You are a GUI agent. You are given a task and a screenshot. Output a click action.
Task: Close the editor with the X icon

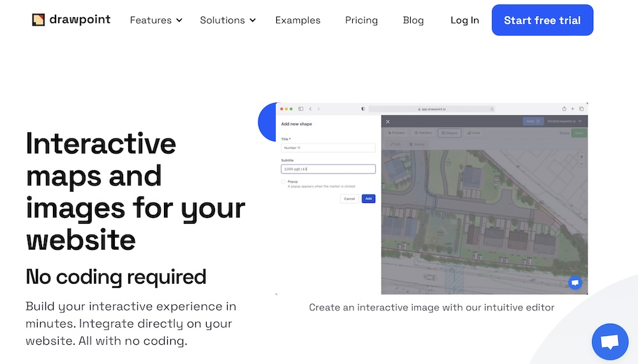(388, 121)
